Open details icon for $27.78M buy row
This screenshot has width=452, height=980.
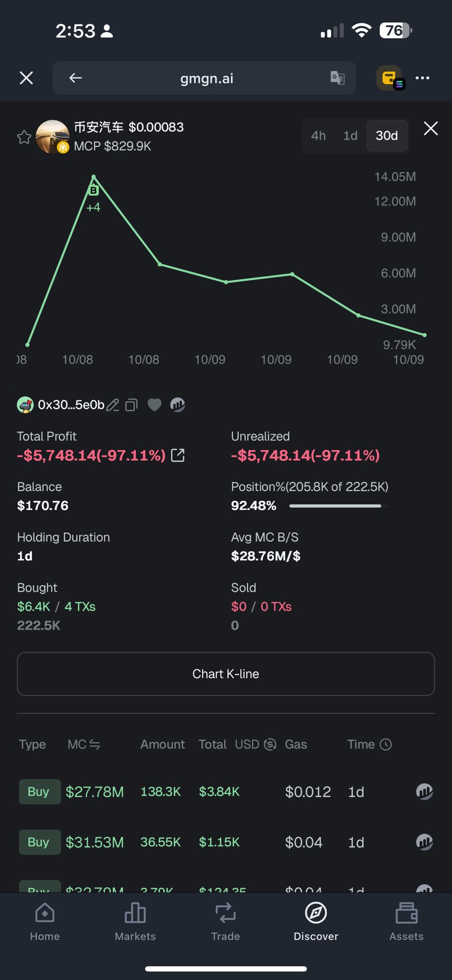click(x=424, y=791)
